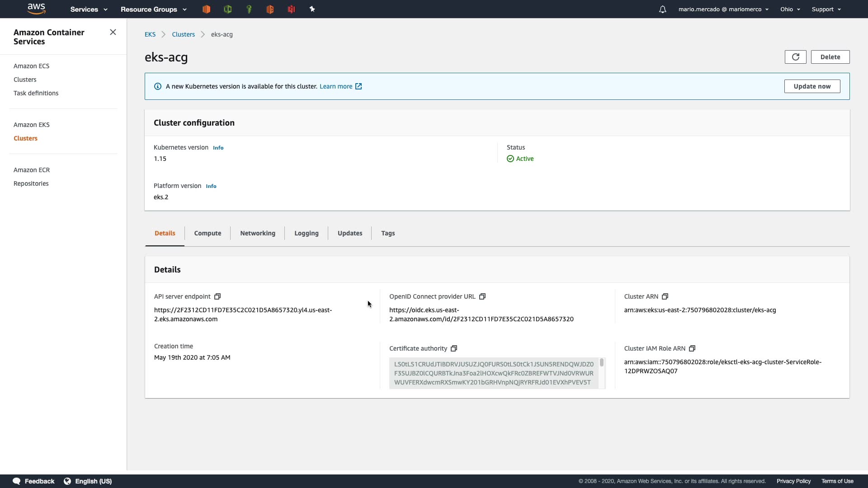Image resolution: width=868 pixels, height=488 pixels.
Task: Expand the Services dropdown menu
Action: pos(89,9)
